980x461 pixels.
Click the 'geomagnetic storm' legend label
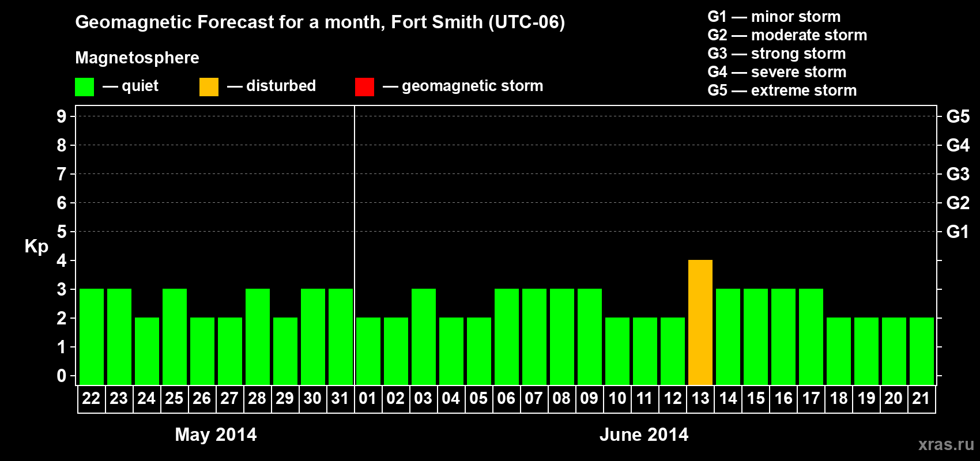click(x=472, y=86)
